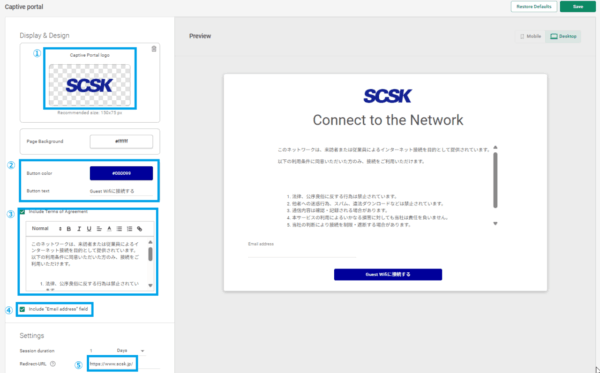Open the Days session duration unit dropdown

click(x=130, y=350)
